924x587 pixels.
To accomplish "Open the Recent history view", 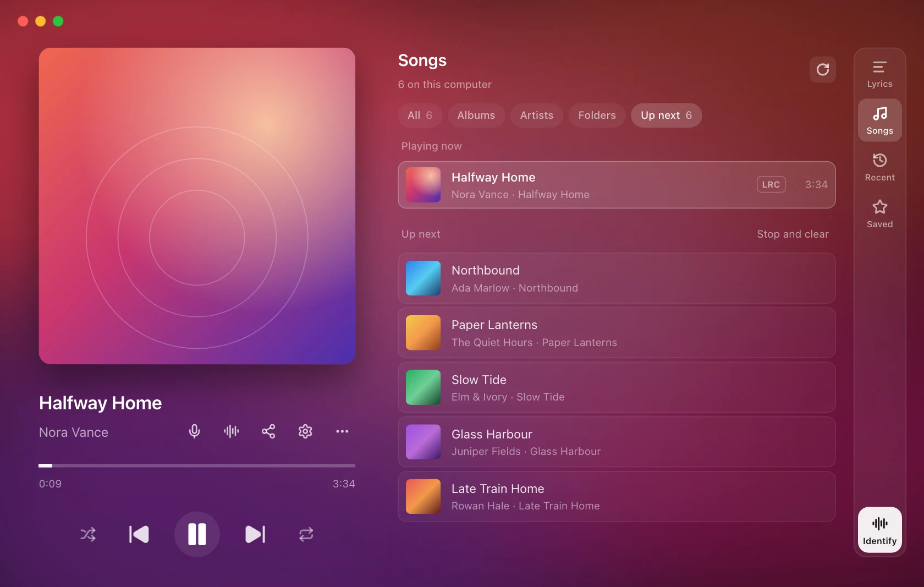I will click(879, 167).
